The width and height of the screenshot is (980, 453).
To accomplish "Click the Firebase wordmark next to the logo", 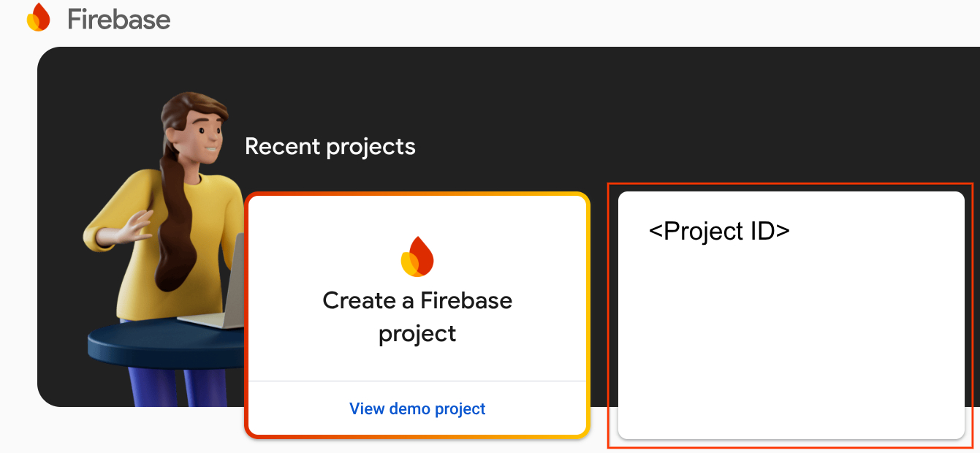I will click(118, 19).
